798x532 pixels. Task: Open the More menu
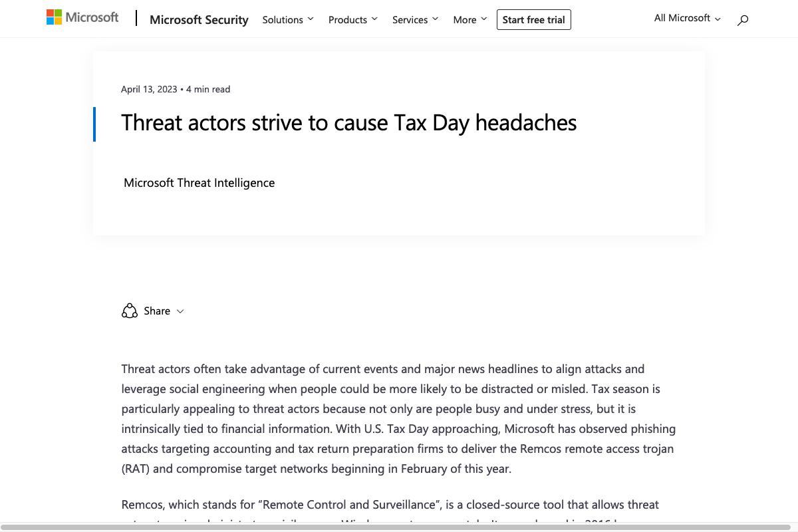(470, 19)
